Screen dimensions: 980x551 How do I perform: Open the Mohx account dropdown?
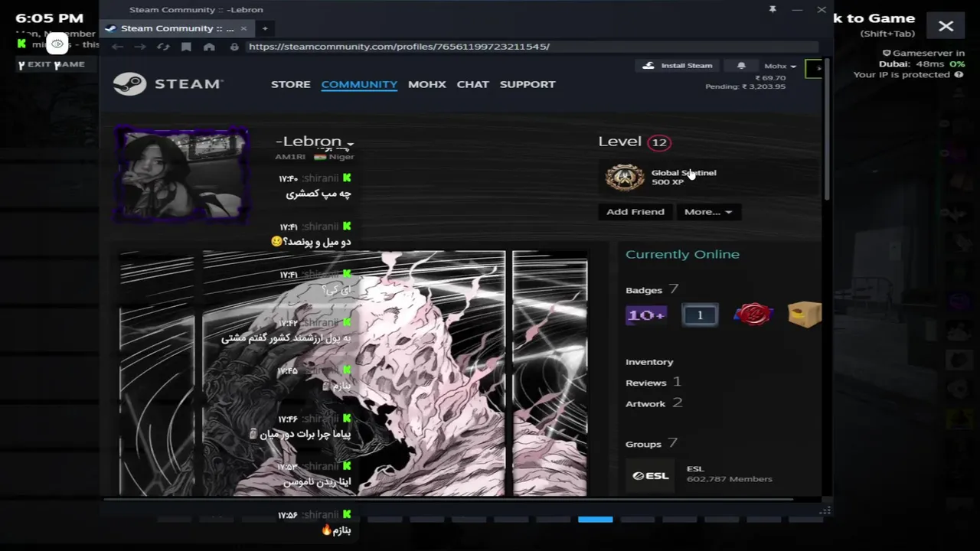pyautogui.click(x=779, y=66)
